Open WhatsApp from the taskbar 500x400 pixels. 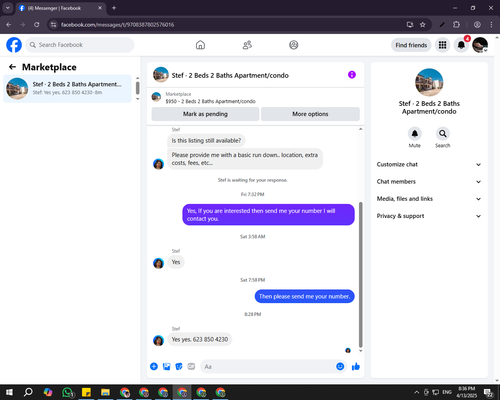pyautogui.click(x=67, y=392)
